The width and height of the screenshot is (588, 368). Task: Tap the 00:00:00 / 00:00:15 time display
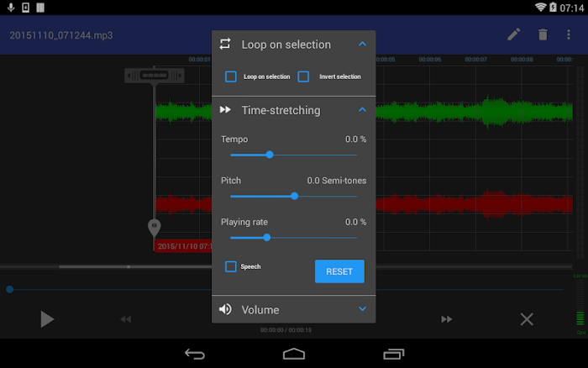pyautogui.click(x=286, y=330)
